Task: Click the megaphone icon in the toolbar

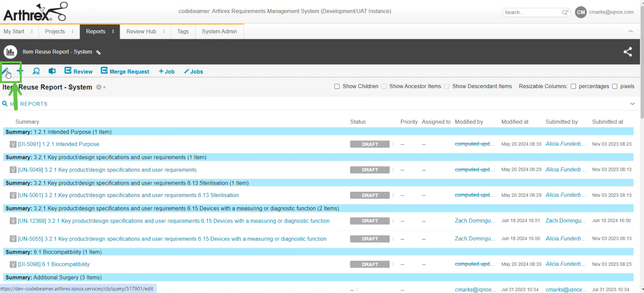Action: [52, 71]
